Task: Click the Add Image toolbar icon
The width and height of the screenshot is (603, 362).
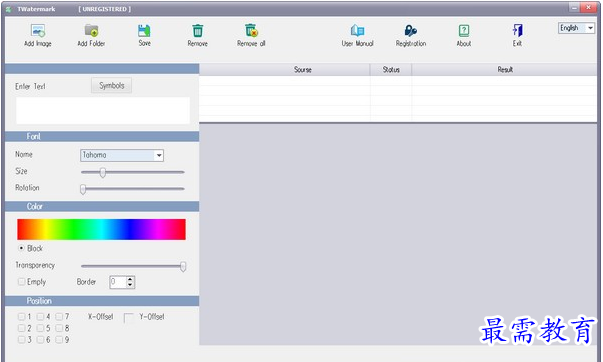Action: pos(38,30)
